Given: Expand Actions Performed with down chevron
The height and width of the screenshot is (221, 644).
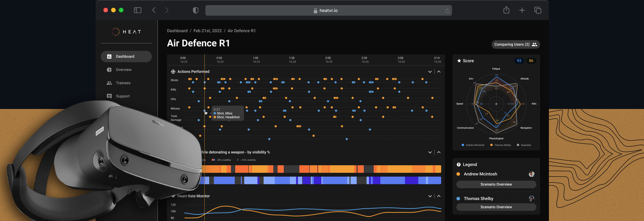Looking at the screenshot, I should (x=430, y=72).
